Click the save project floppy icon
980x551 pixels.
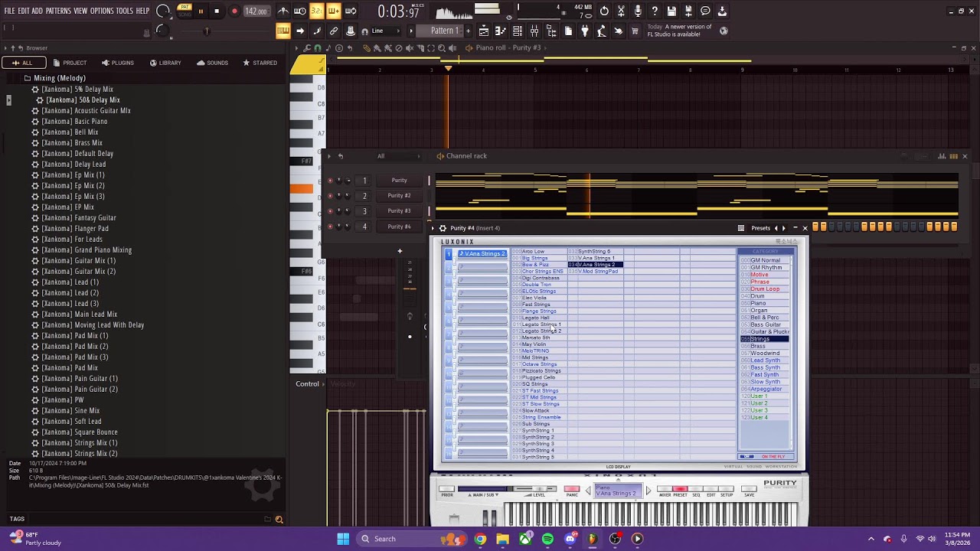tap(671, 11)
